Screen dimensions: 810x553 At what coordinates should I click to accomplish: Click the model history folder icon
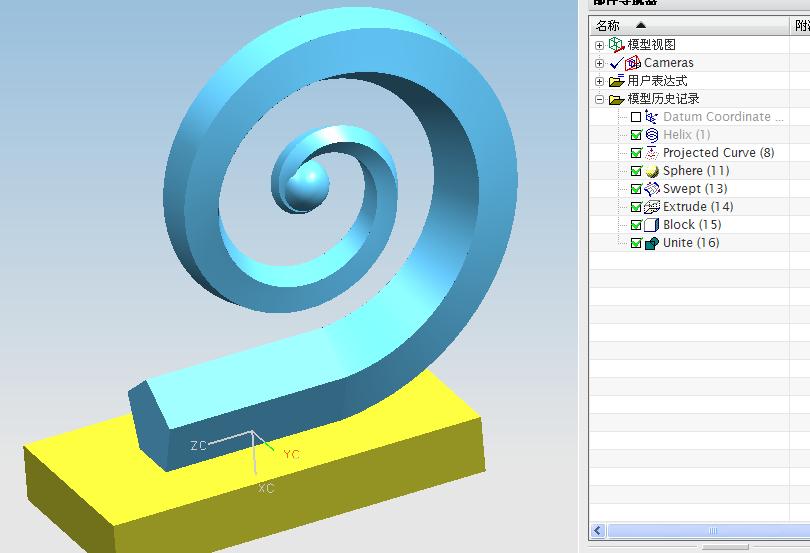(x=616, y=99)
